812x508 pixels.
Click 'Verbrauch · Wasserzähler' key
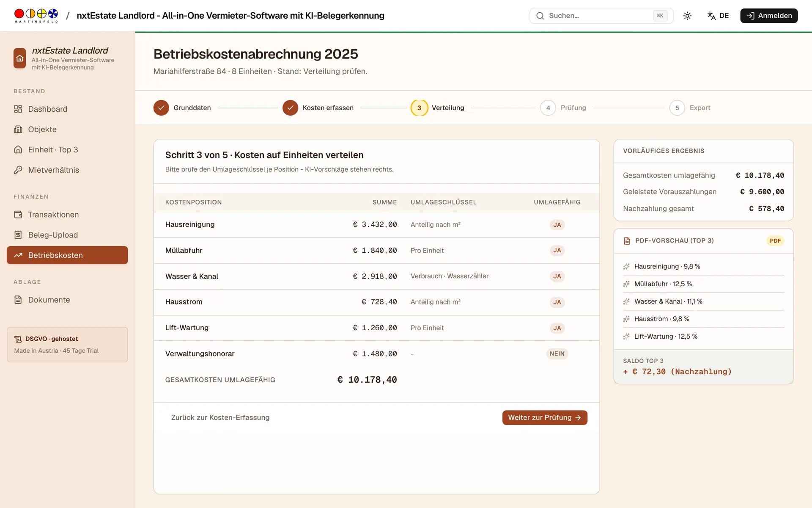(x=450, y=276)
